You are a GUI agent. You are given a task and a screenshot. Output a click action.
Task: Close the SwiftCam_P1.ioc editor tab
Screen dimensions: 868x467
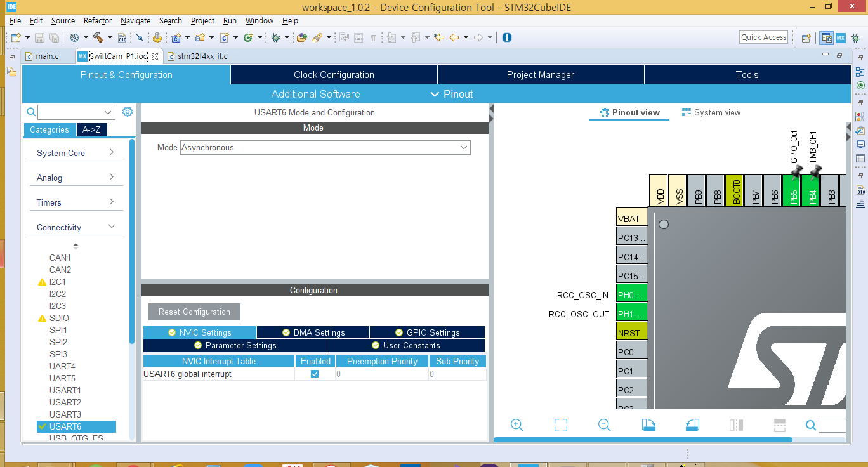point(155,56)
